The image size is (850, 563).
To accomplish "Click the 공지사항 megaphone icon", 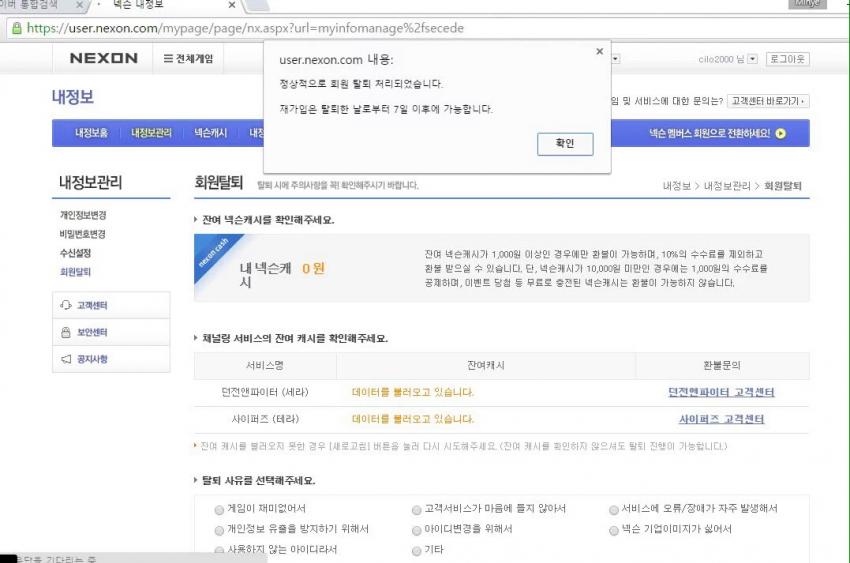I will [66, 359].
